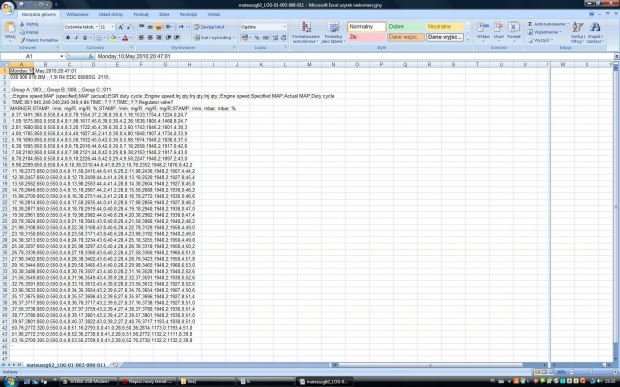Align cell text to the vertical middle
This screenshot has height=387, width=620.
click(150, 27)
